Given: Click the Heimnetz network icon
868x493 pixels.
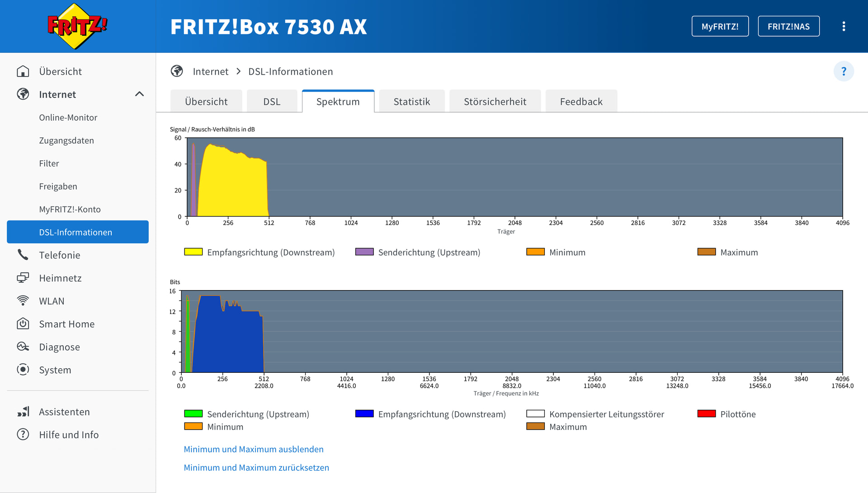Looking at the screenshot, I should click(x=23, y=278).
